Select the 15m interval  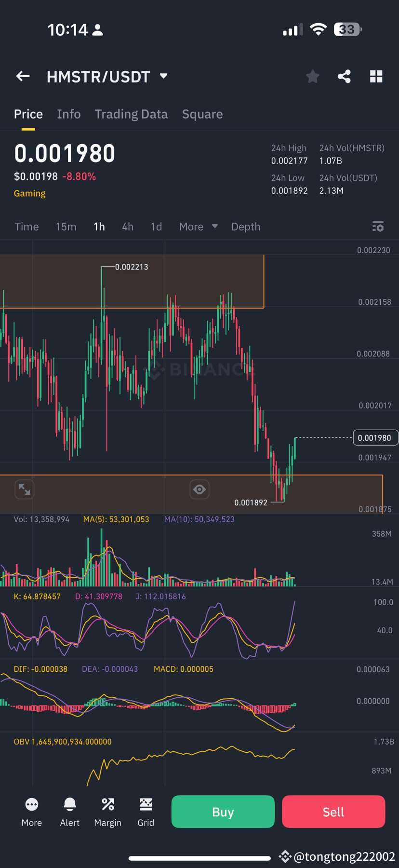pos(66,227)
